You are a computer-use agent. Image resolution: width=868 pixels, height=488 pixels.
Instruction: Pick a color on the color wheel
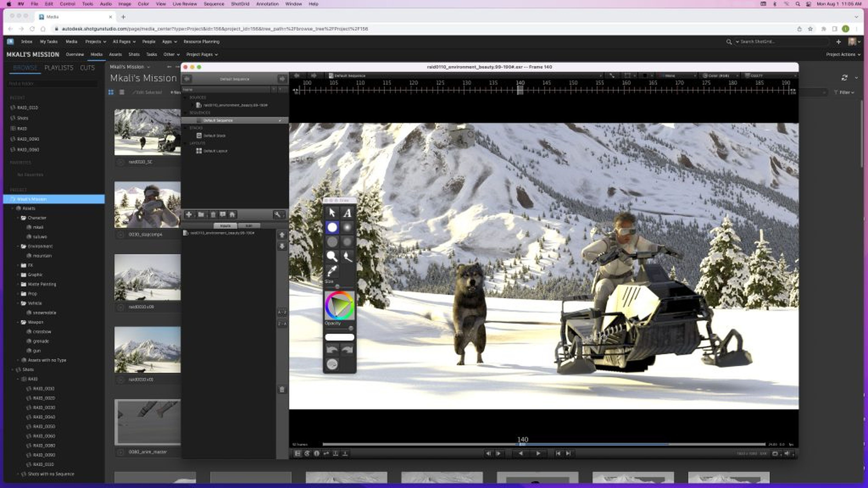tap(339, 305)
